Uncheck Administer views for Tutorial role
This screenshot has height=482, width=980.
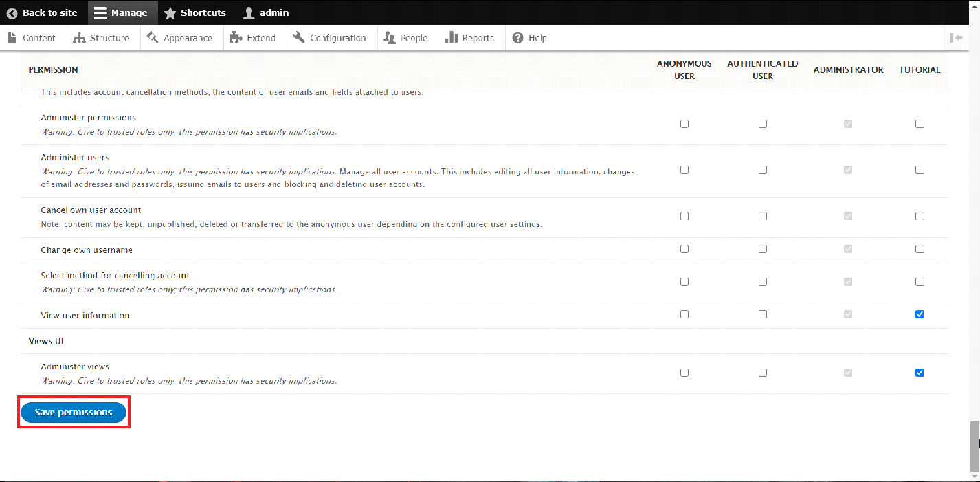(920, 373)
